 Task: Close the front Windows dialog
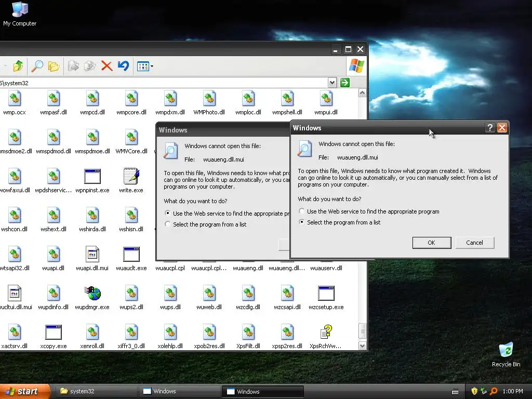point(502,128)
